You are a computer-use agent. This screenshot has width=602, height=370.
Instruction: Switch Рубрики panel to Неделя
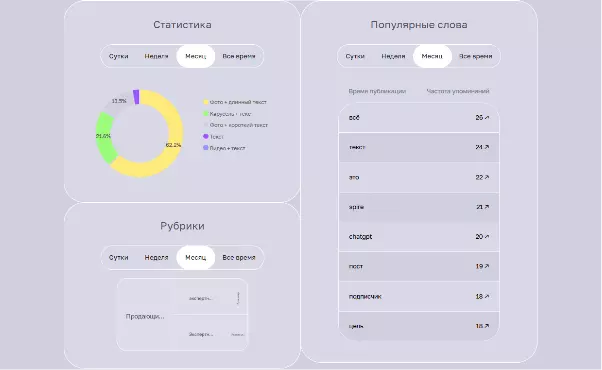point(156,258)
